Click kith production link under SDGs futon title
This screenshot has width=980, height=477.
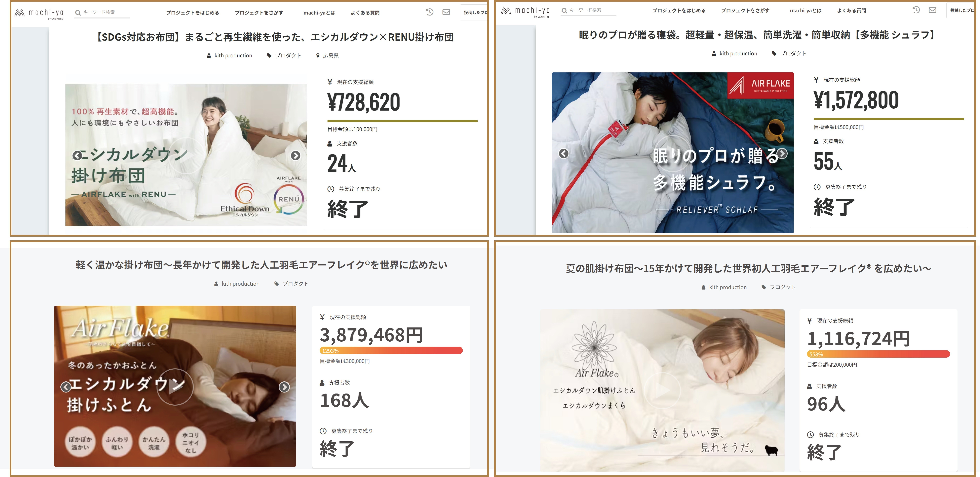tap(233, 55)
